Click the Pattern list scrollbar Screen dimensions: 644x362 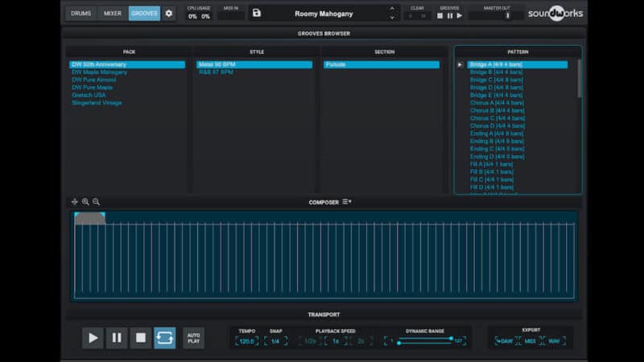580,79
